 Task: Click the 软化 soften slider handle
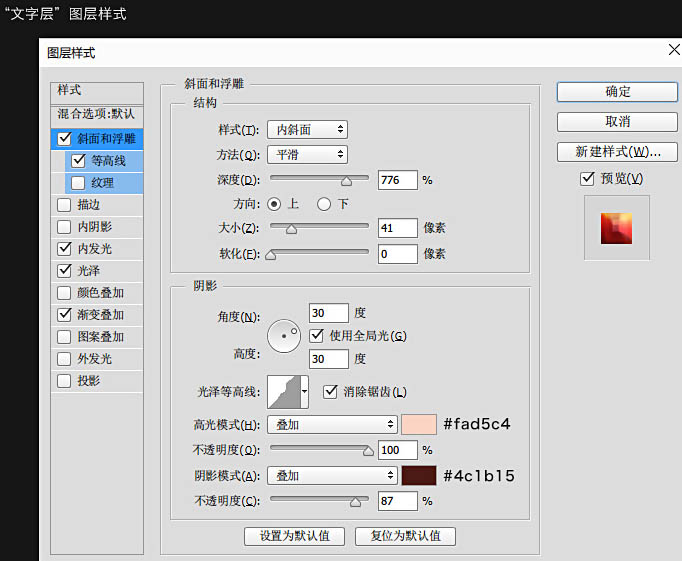pyautogui.click(x=271, y=255)
